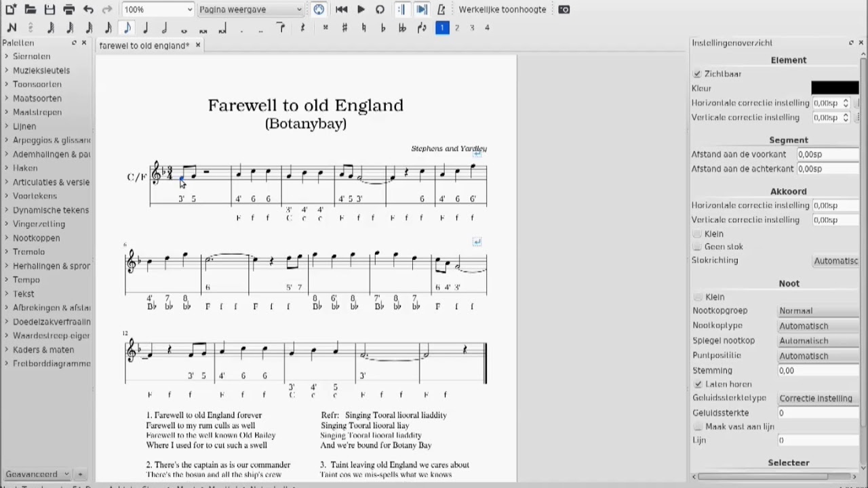Open Geavanceerd workspace dropdown
The height and width of the screenshot is (488, 868).
point(37,474)
